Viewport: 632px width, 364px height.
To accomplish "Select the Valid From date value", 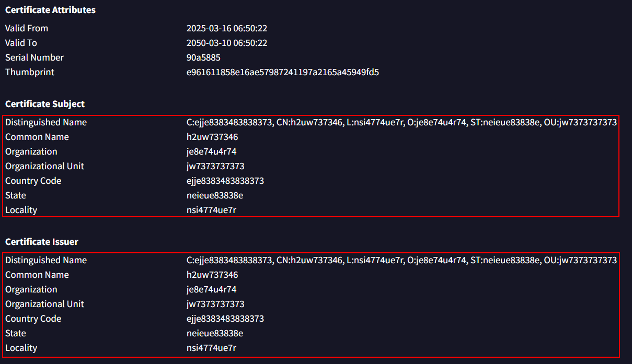I will [227, 28].
